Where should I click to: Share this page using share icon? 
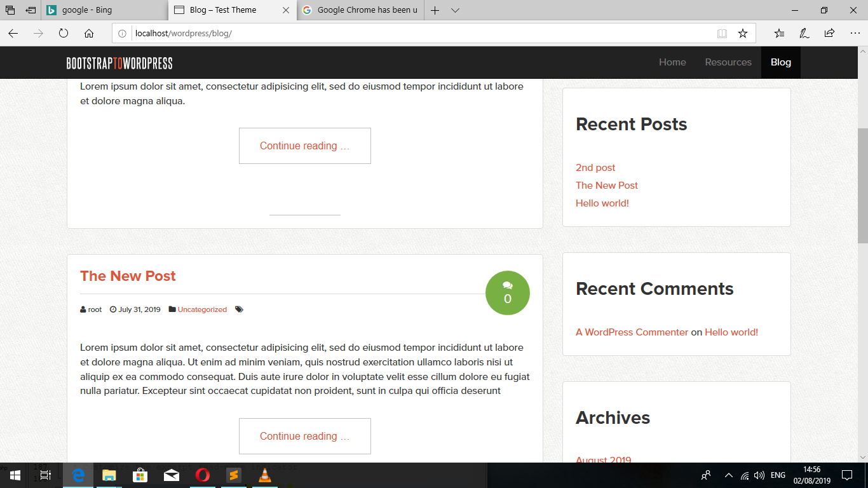(829, 34)
